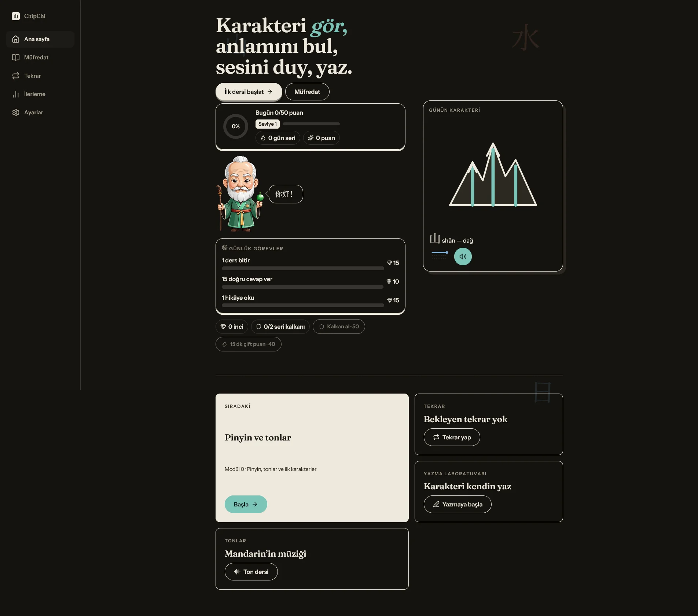Click the Pinyin ve tonlar title
Screen dimensions: 698x616
258,438
